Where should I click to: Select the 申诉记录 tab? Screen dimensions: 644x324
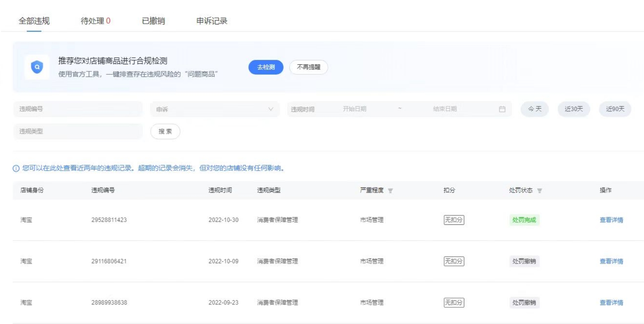click(211, 21)
